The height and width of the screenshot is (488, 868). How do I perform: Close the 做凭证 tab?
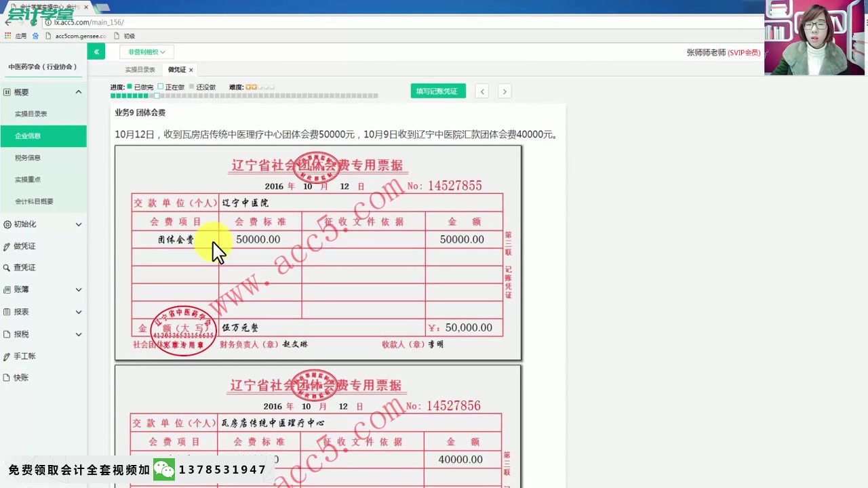click(191, 68)
